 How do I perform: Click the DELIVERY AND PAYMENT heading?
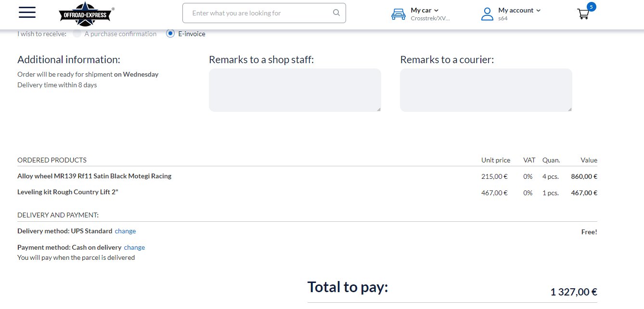point(58,215)
